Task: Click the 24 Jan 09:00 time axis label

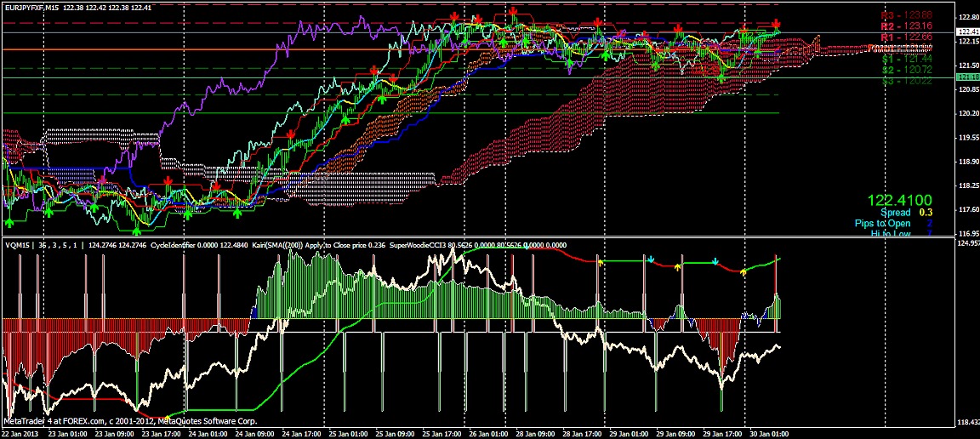Action: [253, 432]
